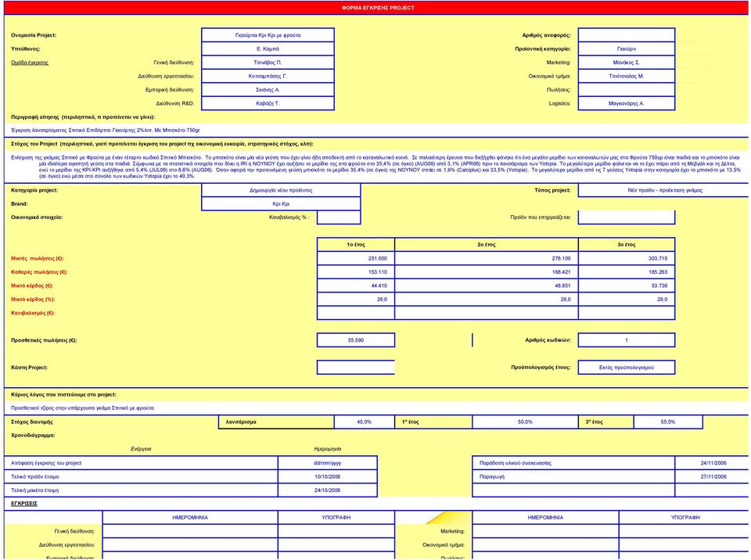
Task: Select the 'Γιαούρτι' product category cell
Action: pos(627,48)
